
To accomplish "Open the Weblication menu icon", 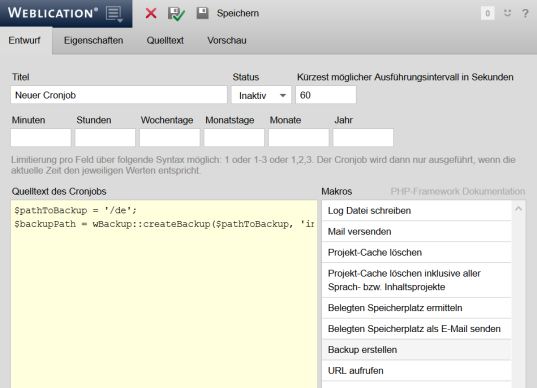I will click(114, 14).
